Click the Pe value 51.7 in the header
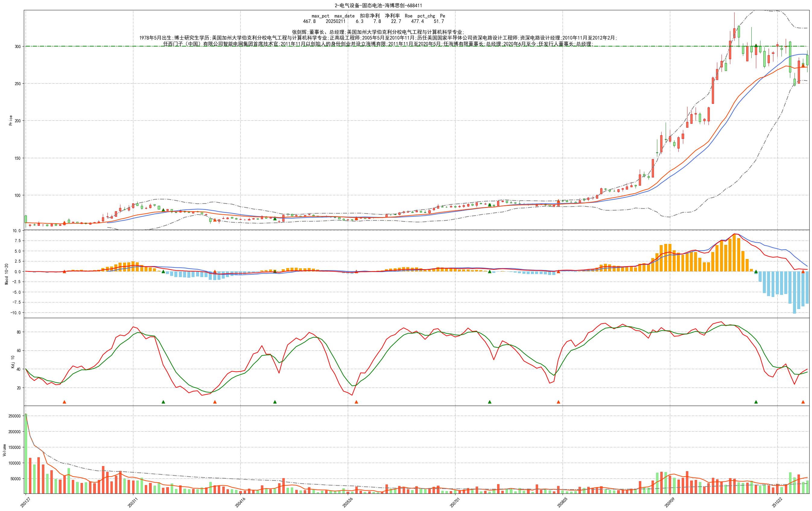 pos(439,21)
